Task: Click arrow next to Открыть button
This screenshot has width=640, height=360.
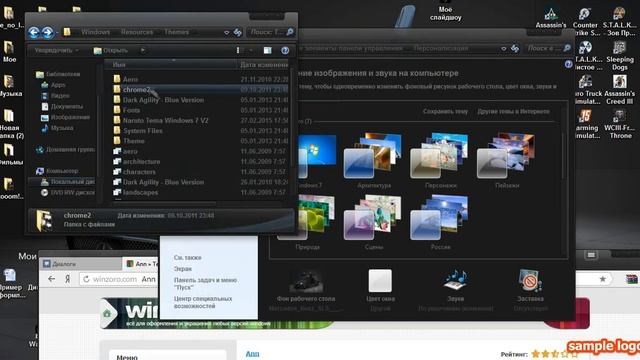Action: [x=142, y=50]
